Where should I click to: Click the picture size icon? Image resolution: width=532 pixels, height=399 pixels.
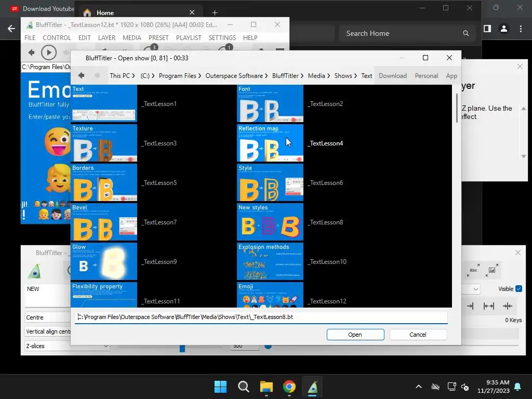pos(492,270)
